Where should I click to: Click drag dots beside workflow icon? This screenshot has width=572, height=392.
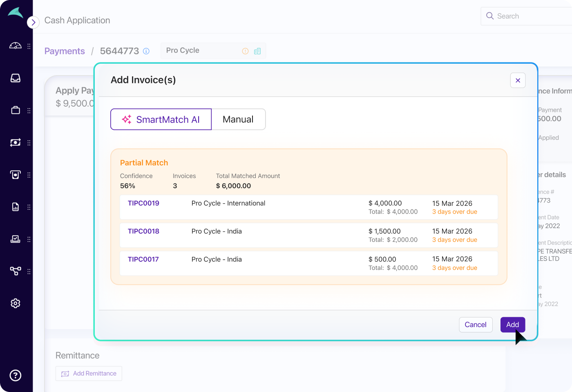[29, 272]
